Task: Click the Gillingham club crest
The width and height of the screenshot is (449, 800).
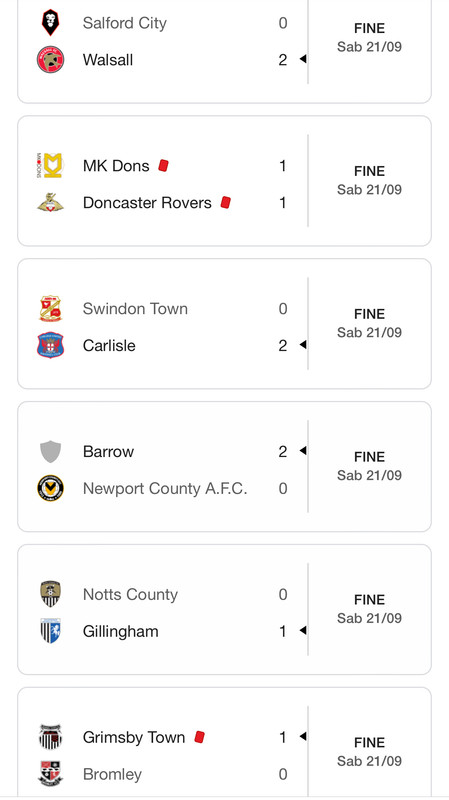Action: [51, 631]
